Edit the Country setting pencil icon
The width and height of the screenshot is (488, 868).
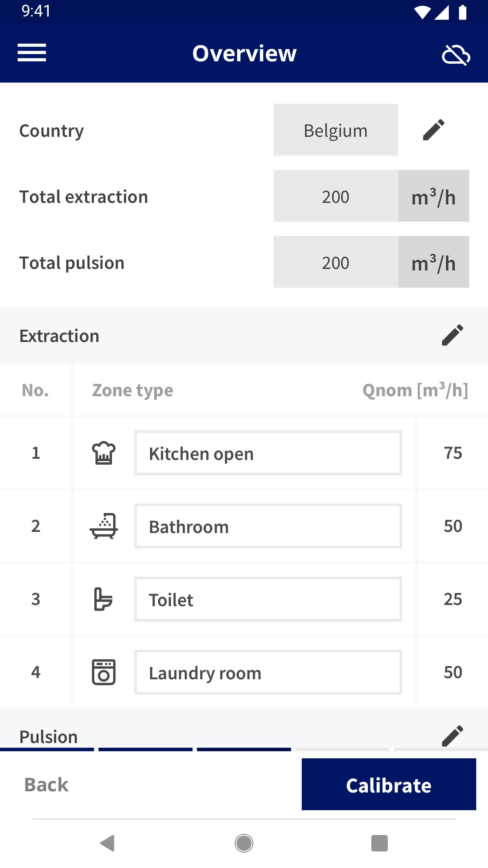(434, 130)
